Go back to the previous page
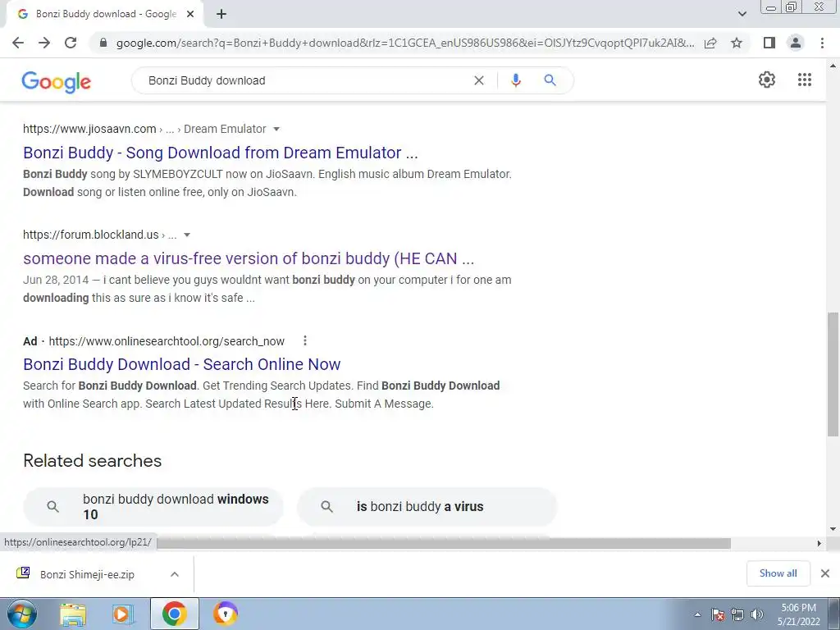This screenshot has height=630, width=840. [x=18, y=43]
